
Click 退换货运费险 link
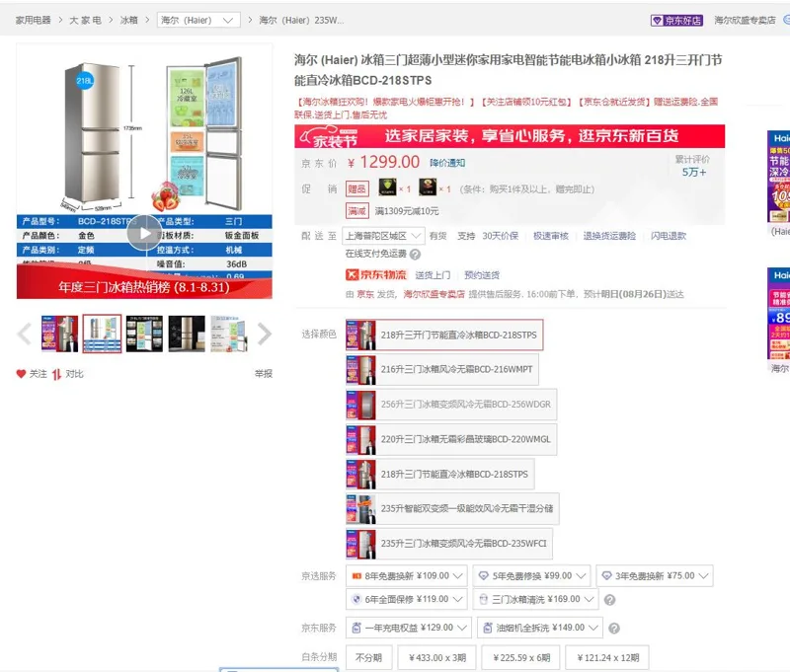tap(609, 236)
